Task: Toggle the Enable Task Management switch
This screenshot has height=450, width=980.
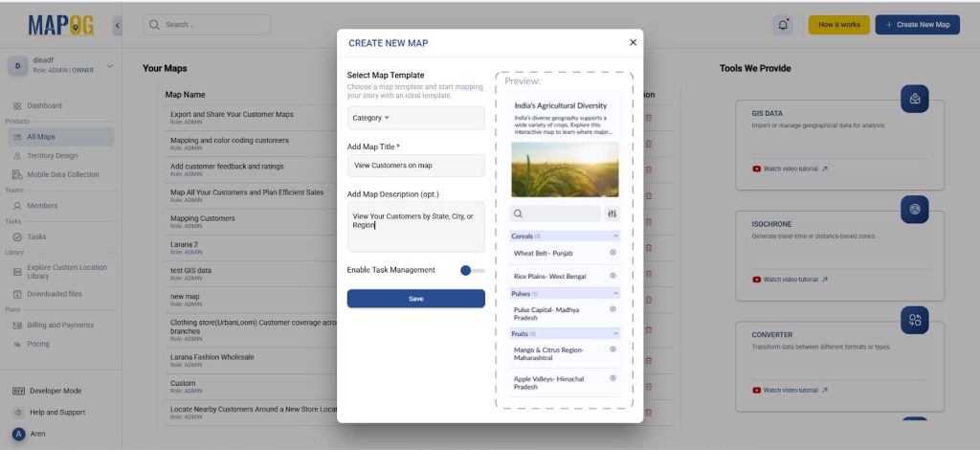Action: 472,270
